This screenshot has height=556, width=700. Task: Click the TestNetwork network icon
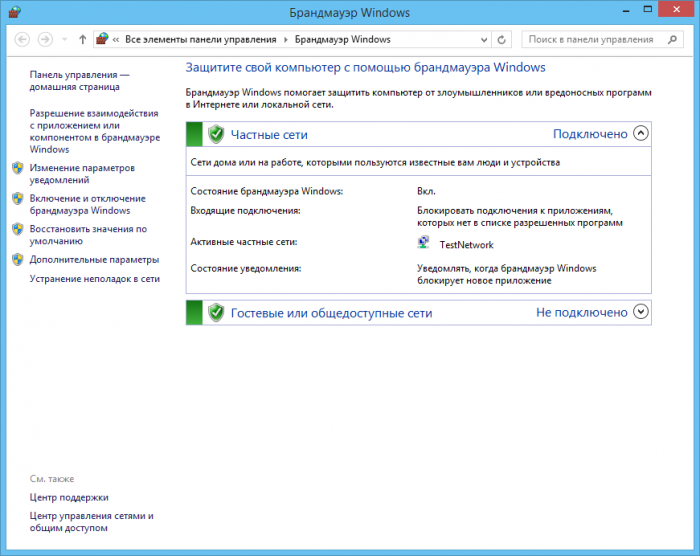(423, 242)
